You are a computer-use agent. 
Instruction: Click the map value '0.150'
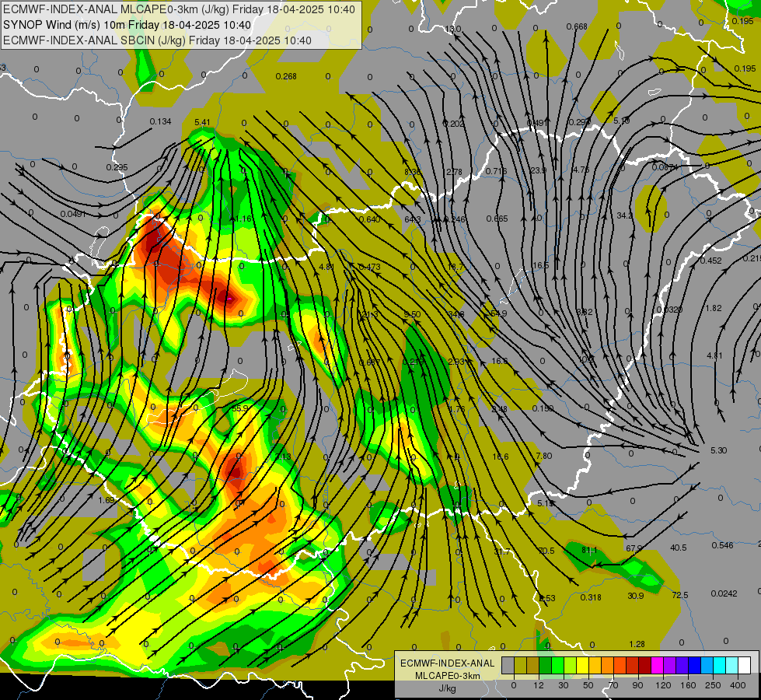click(x=543, y=408)
